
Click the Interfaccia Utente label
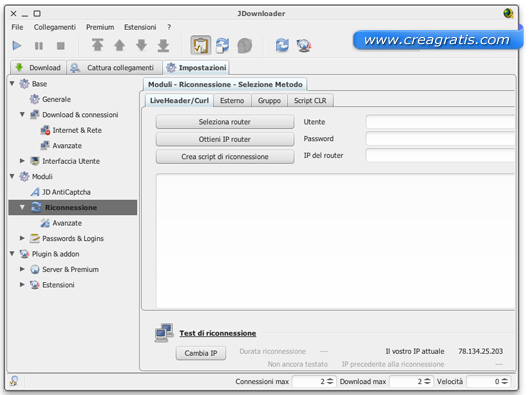(71, 161)
